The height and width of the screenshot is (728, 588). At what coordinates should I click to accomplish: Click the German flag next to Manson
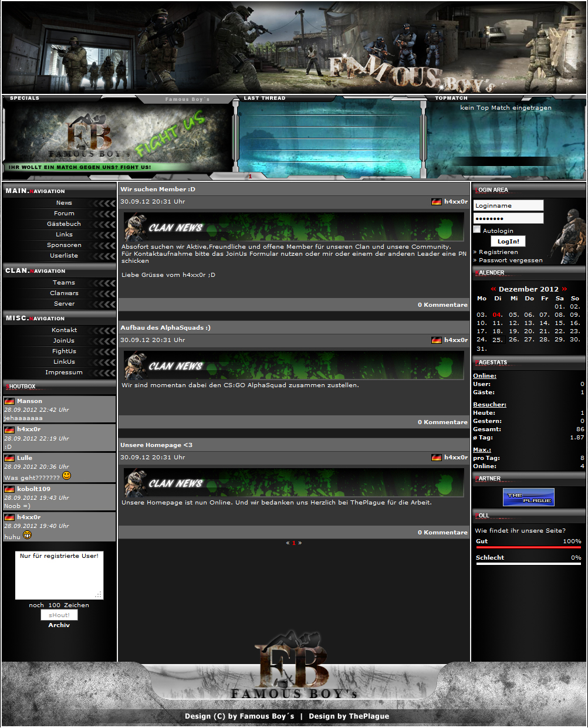tap(9, 401)
